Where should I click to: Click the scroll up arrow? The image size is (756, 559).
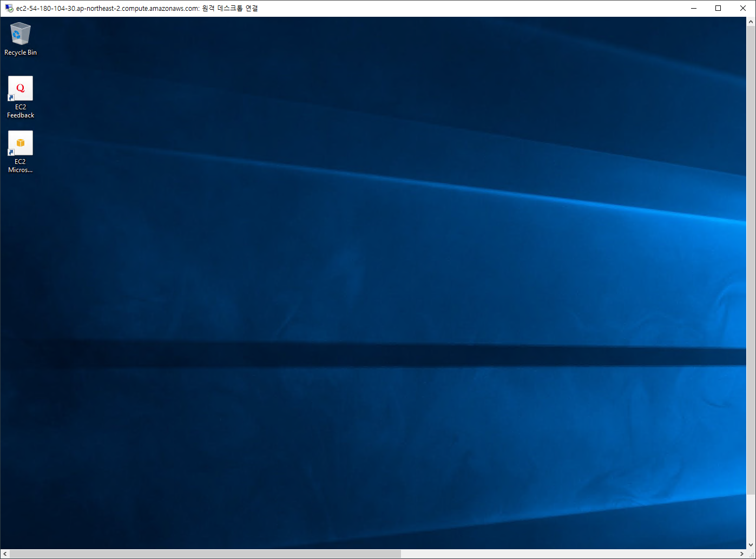[x=751, y=22]
